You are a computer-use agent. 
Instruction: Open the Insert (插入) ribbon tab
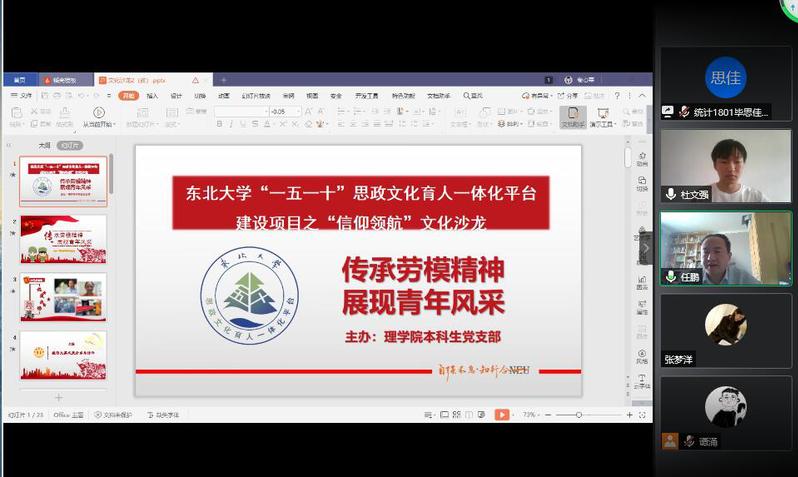152,96
